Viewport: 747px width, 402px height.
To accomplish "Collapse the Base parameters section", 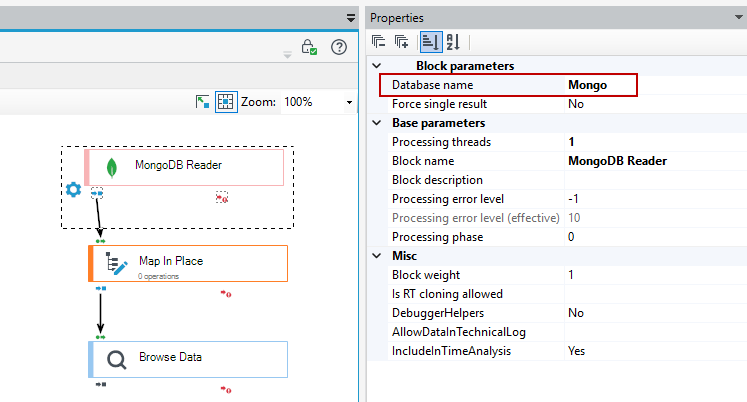I will point(377,123).
